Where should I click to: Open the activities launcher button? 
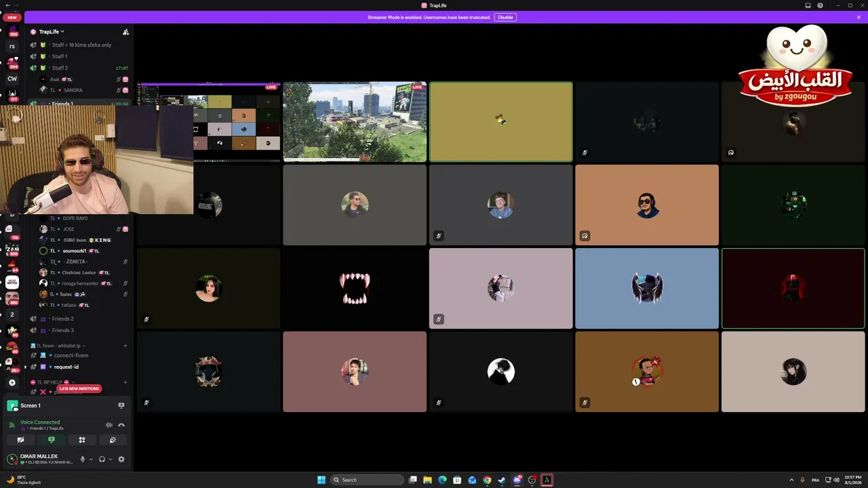[x=82, y=440]
